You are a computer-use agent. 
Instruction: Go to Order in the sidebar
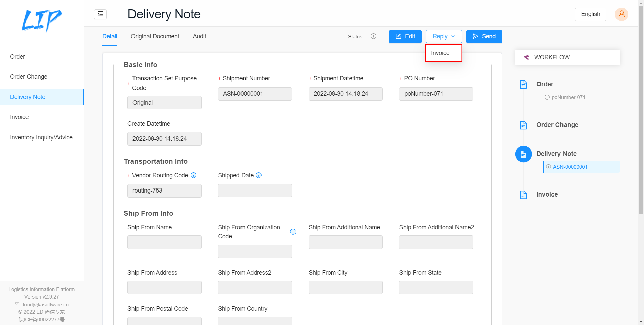pyautogui.click(x=42, y=57)
